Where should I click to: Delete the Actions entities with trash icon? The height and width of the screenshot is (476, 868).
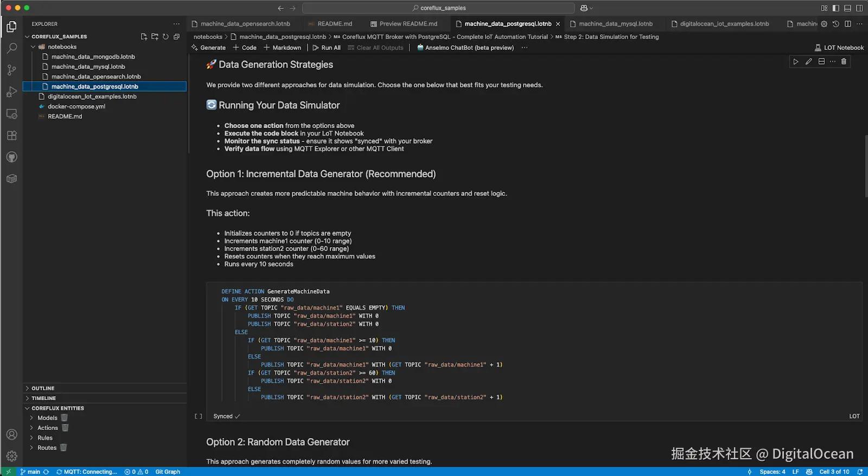65,428
